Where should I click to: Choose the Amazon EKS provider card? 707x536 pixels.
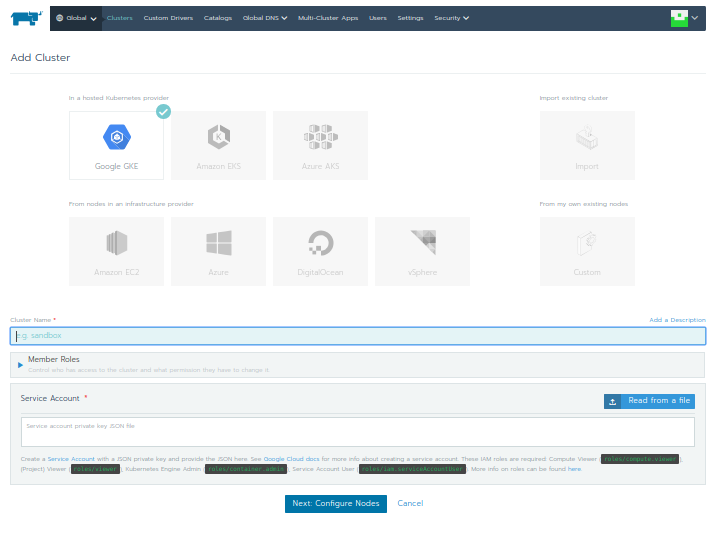coord(219,146)
